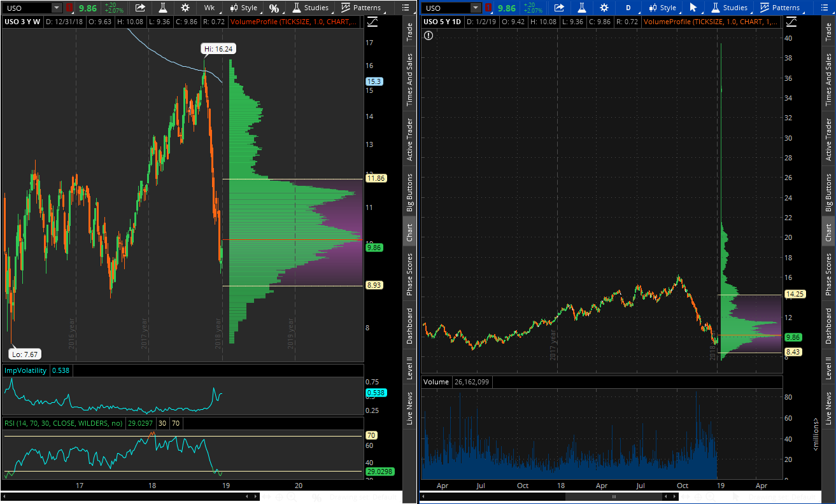Click the USO symbol field in left chart

tap(27, 8)
